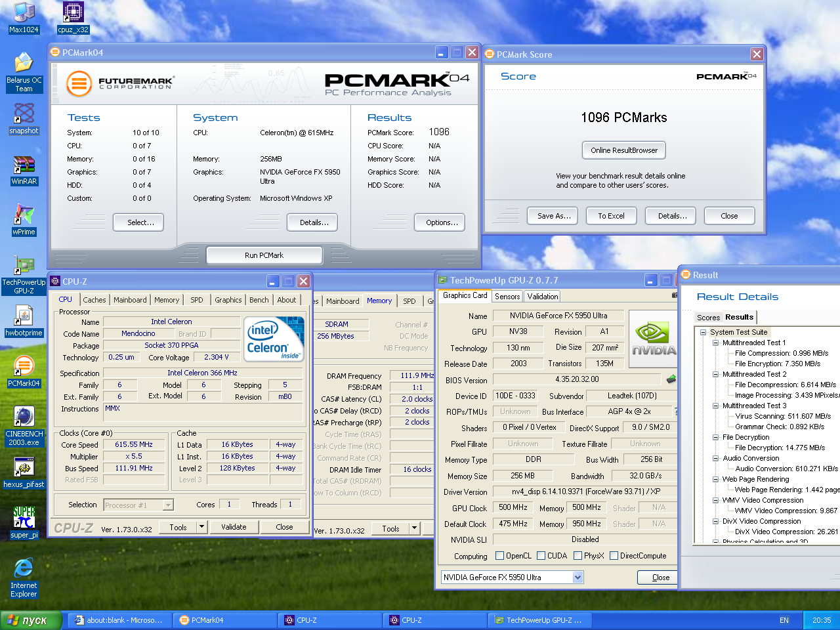Collapse the Multithreaded Test 2 node
The height and width of the screenshot is (630, 840).
pos(715,374)
